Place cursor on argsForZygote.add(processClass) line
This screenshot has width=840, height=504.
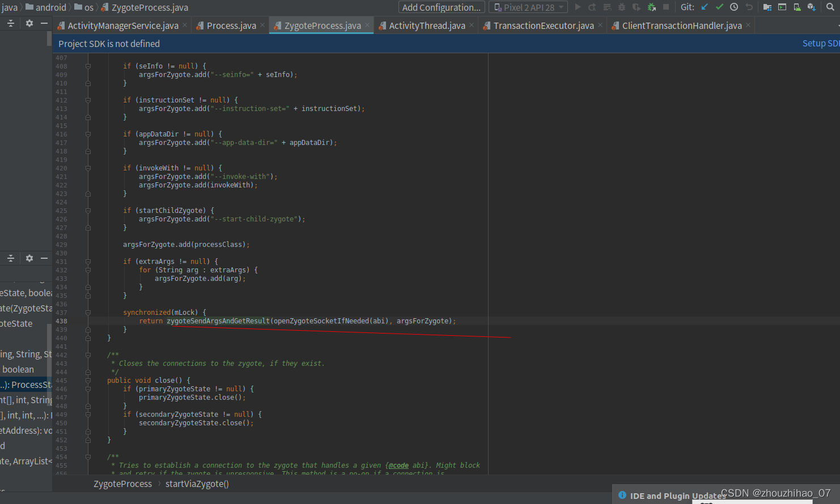click(x=186, y=245)
